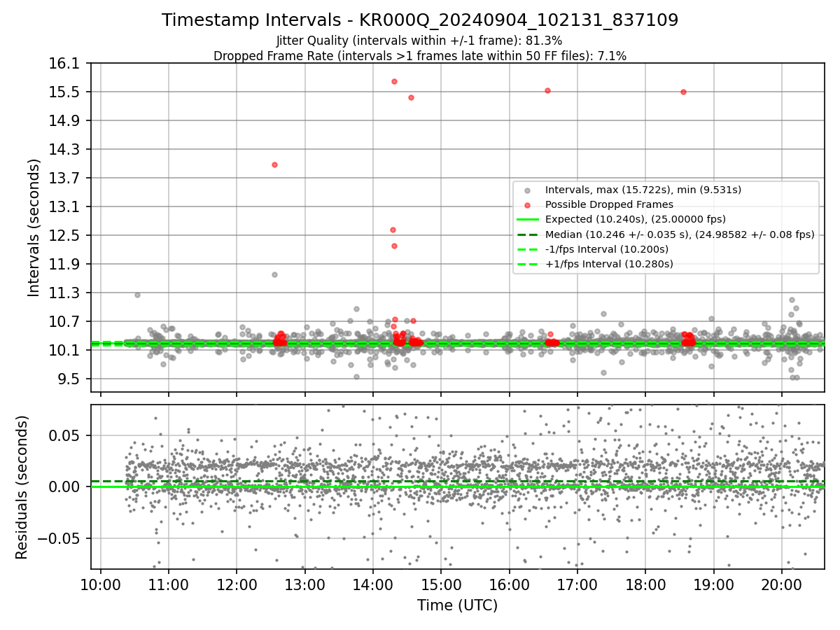
Task: Click the x-axis tick label '12:00'
Action: (x=237, y=584)
